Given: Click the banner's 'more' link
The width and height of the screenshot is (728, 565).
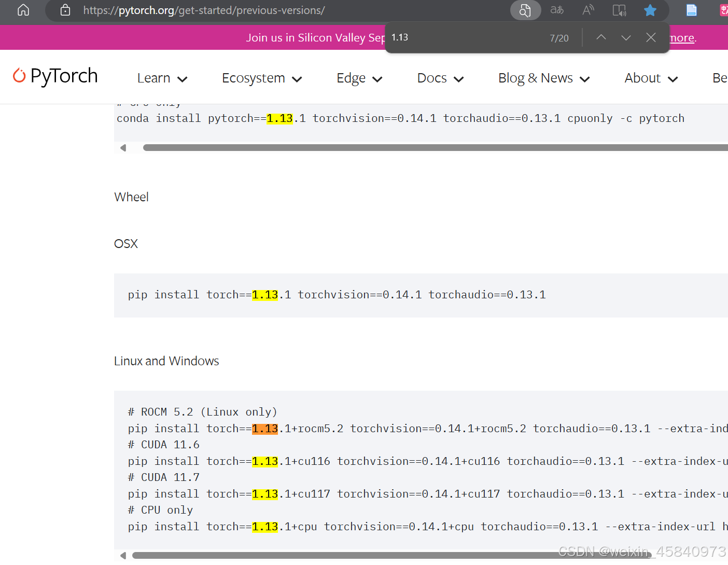Looking at the screenshot, I should [x=682, y=38].
